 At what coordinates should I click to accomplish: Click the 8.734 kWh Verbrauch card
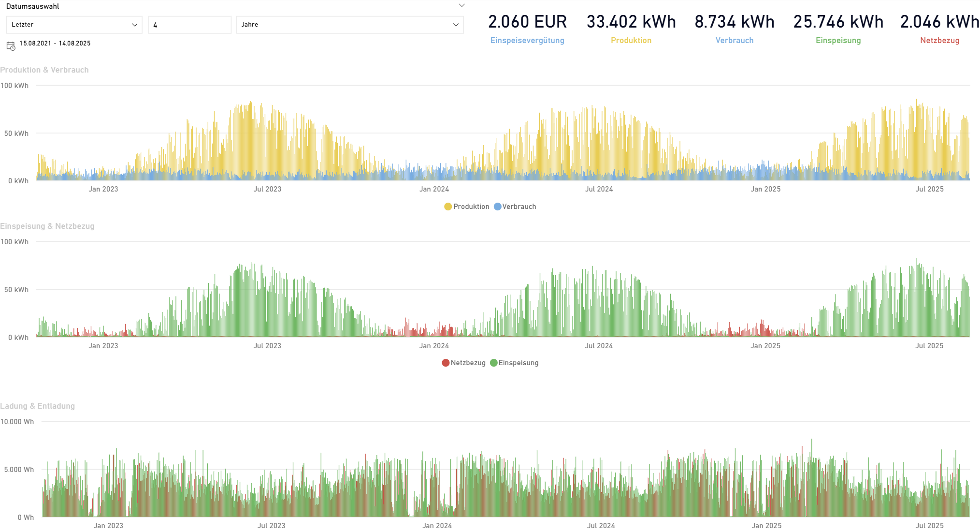735,22
